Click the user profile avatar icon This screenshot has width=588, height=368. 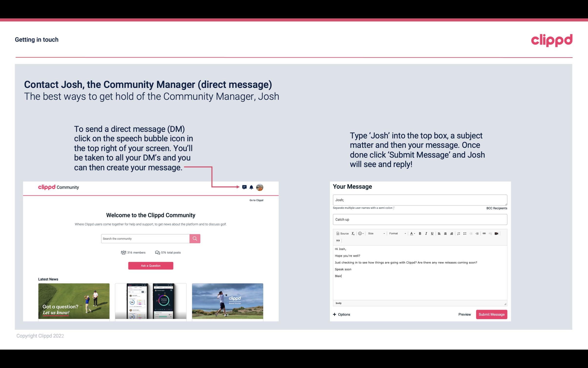[x=260, y=187]
